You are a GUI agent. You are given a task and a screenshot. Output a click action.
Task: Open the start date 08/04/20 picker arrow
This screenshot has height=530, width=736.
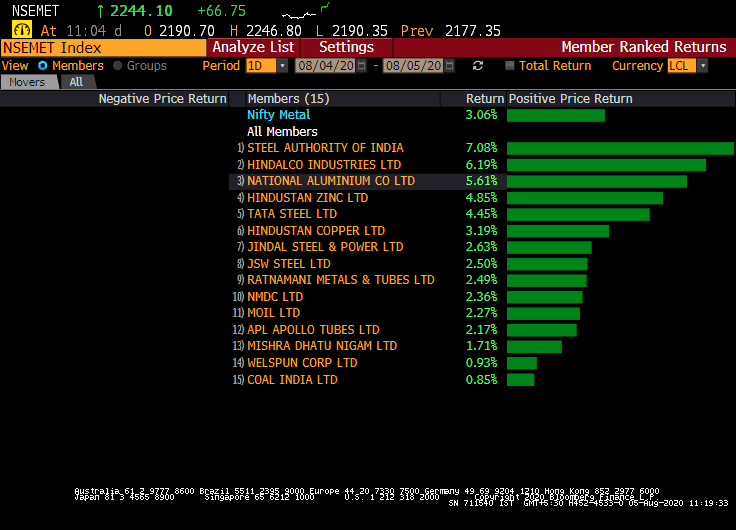pyautogui.click(x=363, y=66)
